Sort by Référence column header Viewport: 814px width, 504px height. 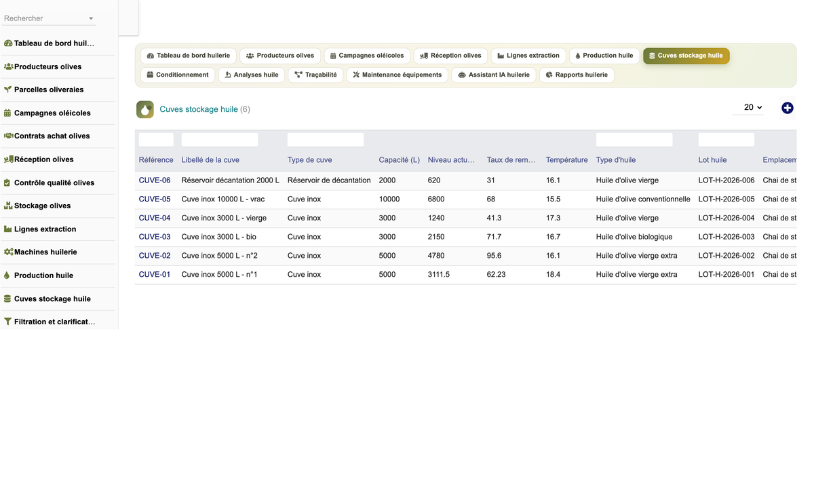click(x=156, y=160)
